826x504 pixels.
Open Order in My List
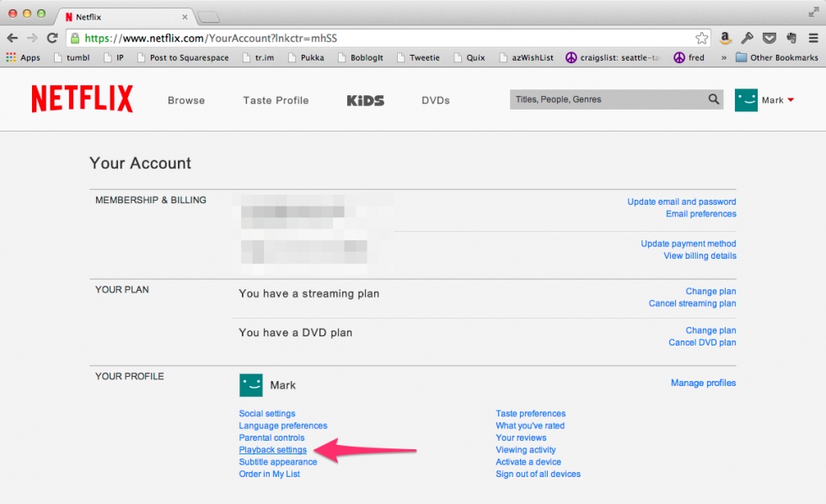point(269,474)
